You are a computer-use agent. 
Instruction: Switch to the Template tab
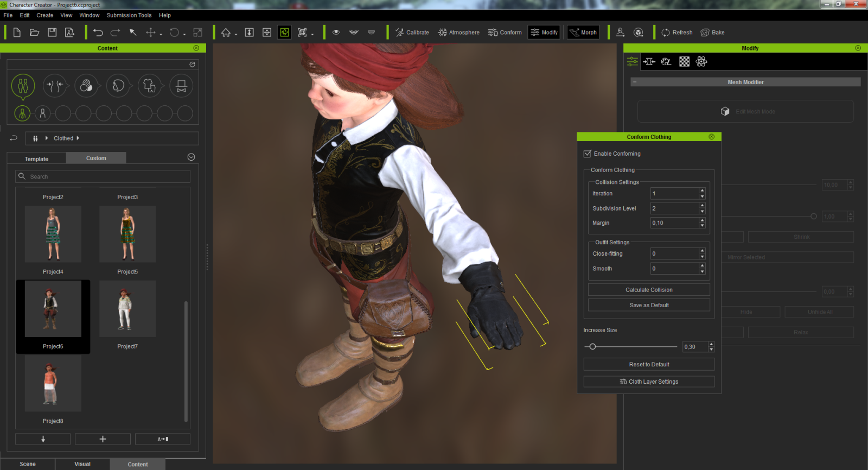[36, 159]
